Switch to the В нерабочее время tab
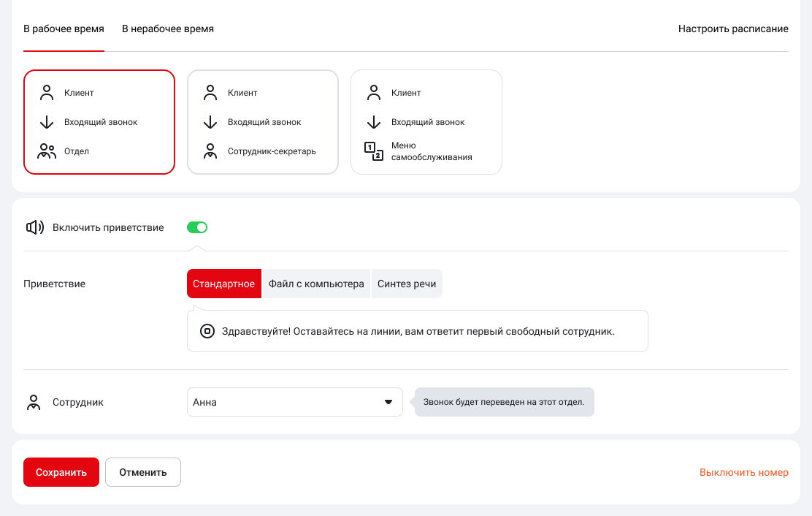 pyautogui.click(x=168, y=29)
